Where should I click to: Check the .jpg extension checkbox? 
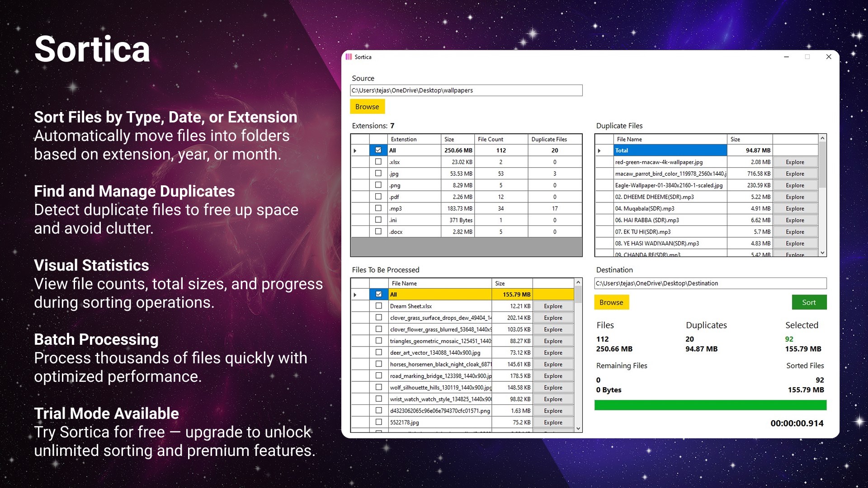click(x=378, y=174)
